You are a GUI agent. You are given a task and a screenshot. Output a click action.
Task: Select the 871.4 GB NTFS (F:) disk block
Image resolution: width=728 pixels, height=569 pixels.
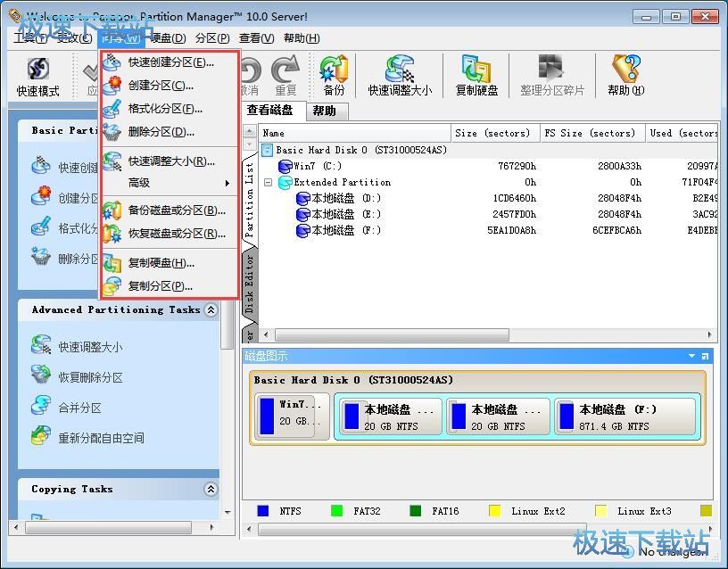coord(626,416)
